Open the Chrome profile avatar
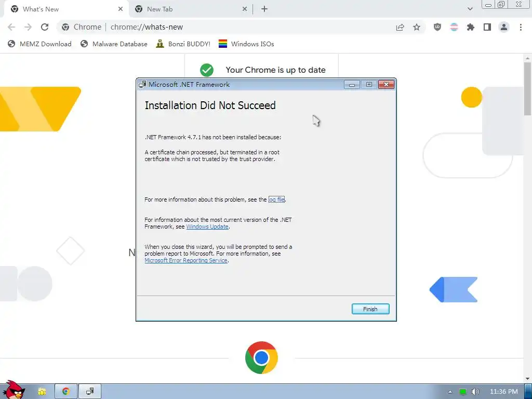Screen dimensions: 532x399 pos(504,27)
